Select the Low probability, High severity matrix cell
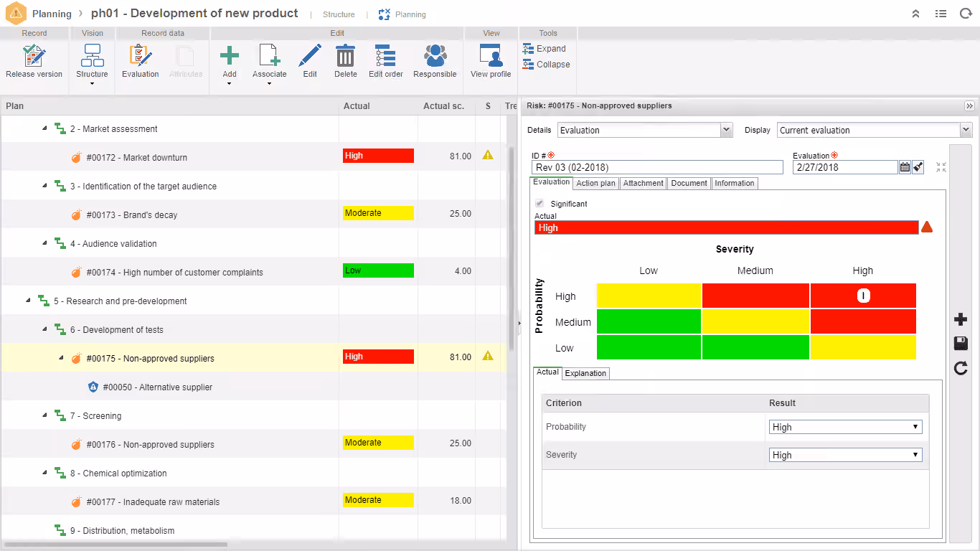 863,347
